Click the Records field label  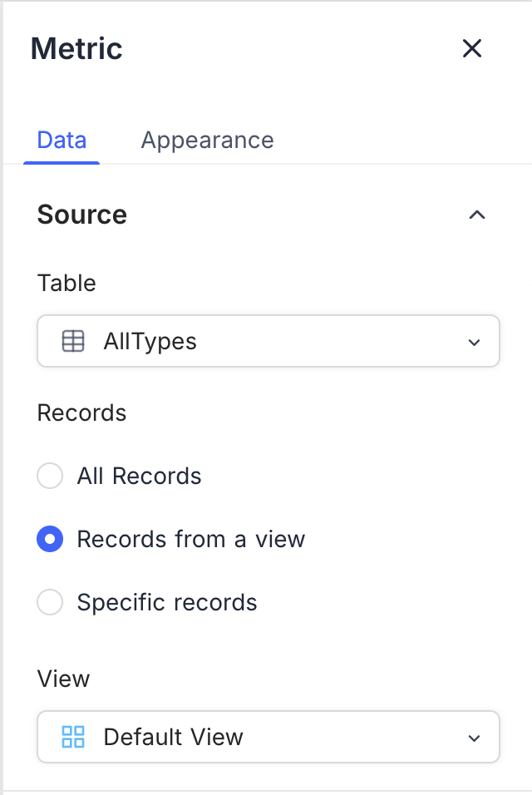[81, 413]
